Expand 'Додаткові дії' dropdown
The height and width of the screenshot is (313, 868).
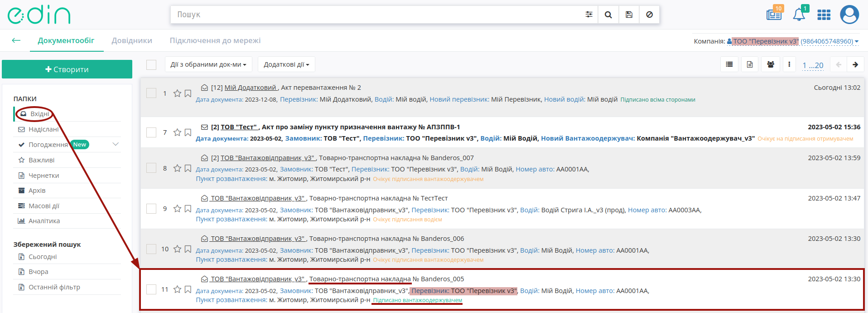[x=286, y=64]
